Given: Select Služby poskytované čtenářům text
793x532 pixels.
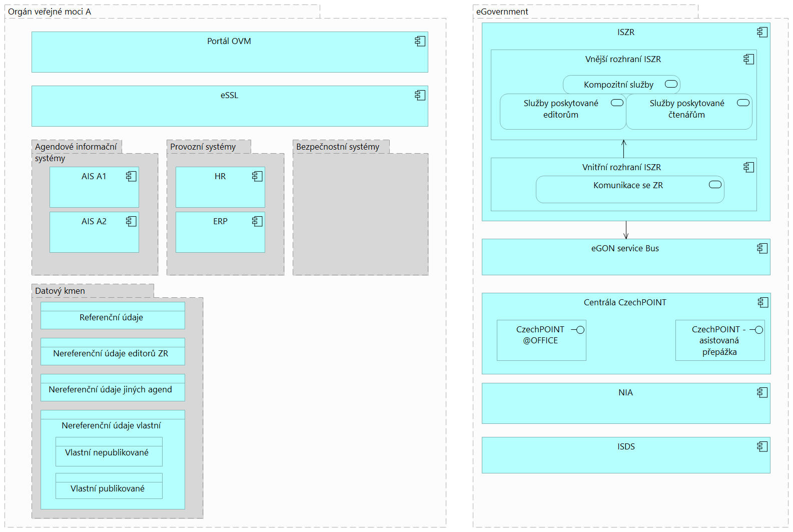Looking at the screenshot, I should tap(687, 109).
